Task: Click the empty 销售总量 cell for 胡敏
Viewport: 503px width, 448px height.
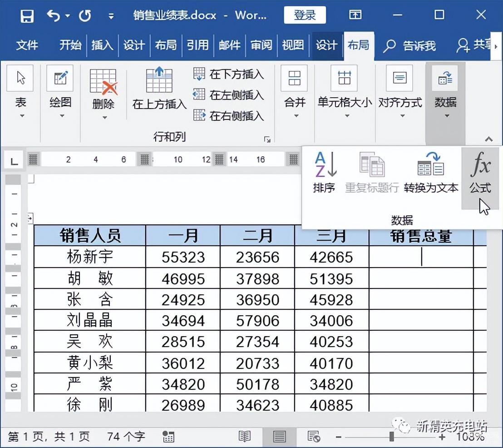Action: 421,279
